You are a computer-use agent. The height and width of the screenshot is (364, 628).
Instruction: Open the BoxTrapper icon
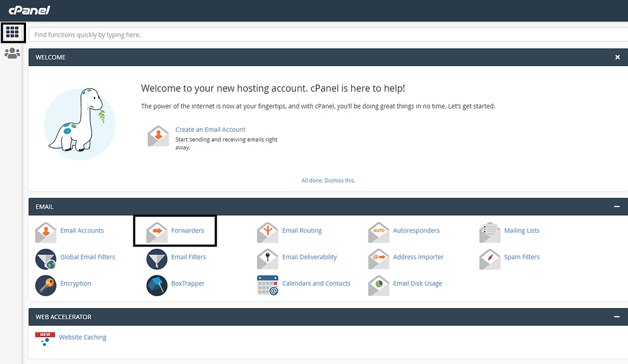click(x=157, y=285)
